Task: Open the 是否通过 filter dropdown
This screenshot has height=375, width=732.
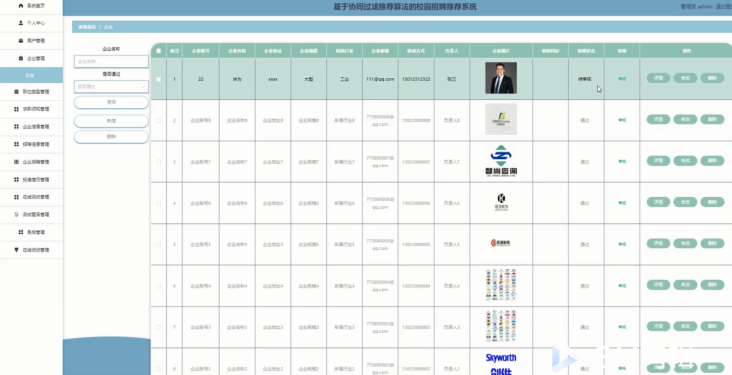Action: [111, 86]
